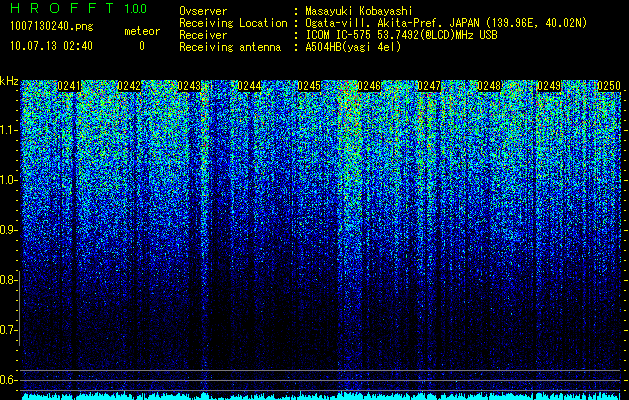This screenshot has height=400, width=629.
Task: Click the ICOM IC-575 receiver details
Action: pos(401,35)
